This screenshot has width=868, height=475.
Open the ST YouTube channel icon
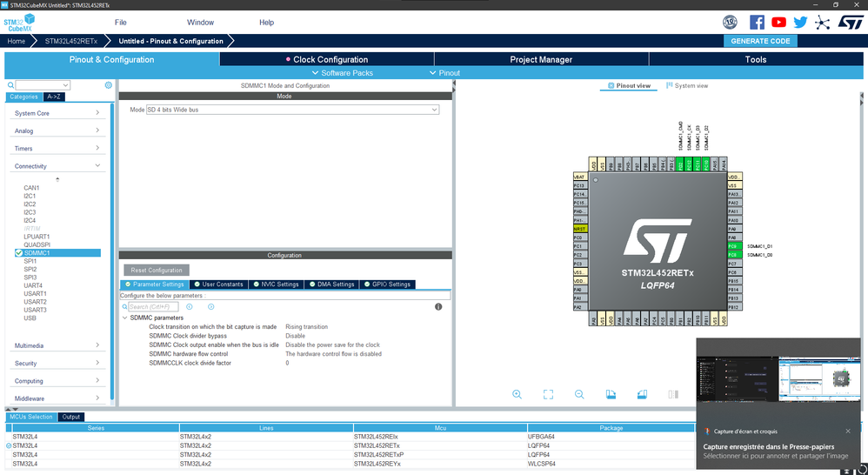coord(779,22)
